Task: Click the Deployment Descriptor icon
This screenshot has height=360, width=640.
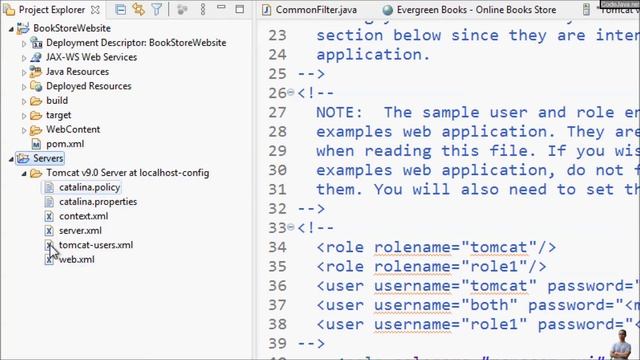Action: click(x=36, y=42)
